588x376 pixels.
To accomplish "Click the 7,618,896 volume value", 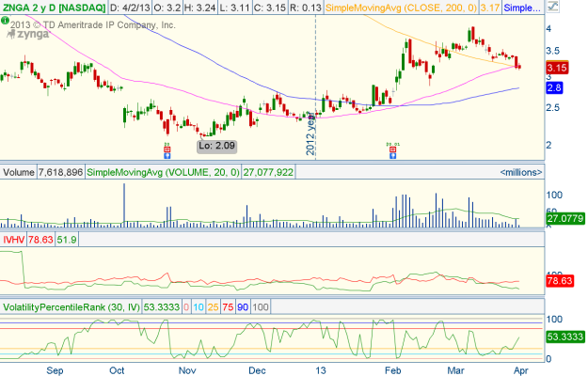I will click(60, 172).
